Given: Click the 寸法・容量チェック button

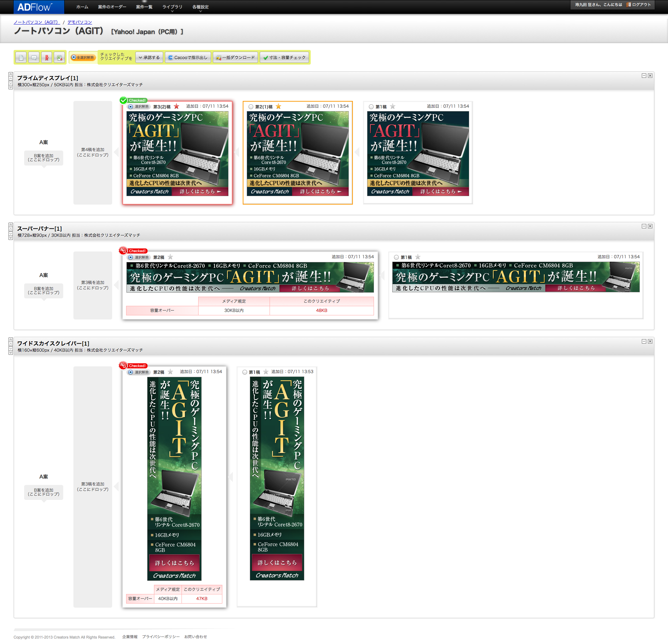Looking at the screenshot, I should click(x=284, y=57).
